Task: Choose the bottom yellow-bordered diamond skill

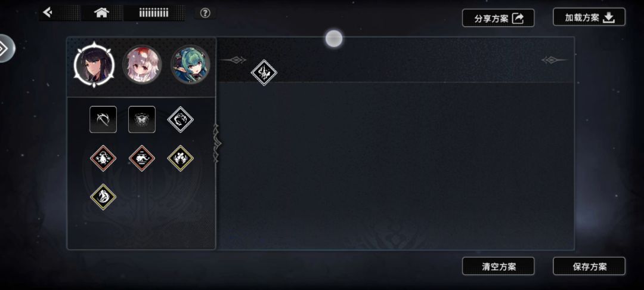Action: point(103,197)
